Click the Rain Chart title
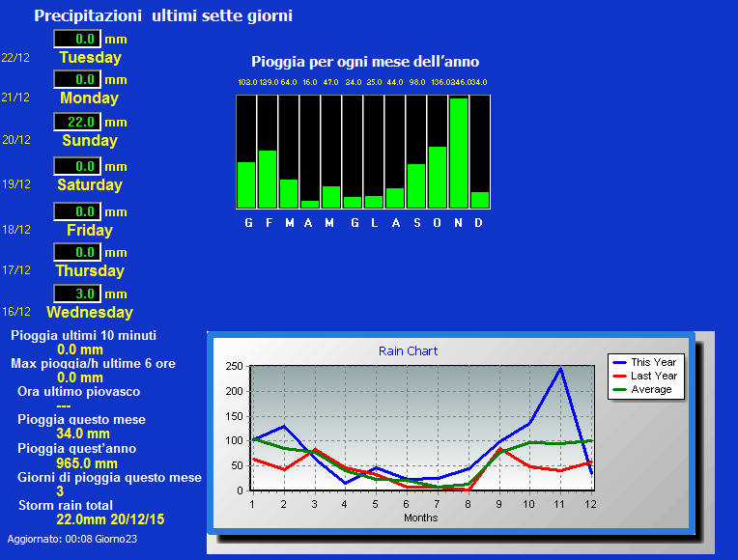738x560 pixels. click(x=408, y=351)
